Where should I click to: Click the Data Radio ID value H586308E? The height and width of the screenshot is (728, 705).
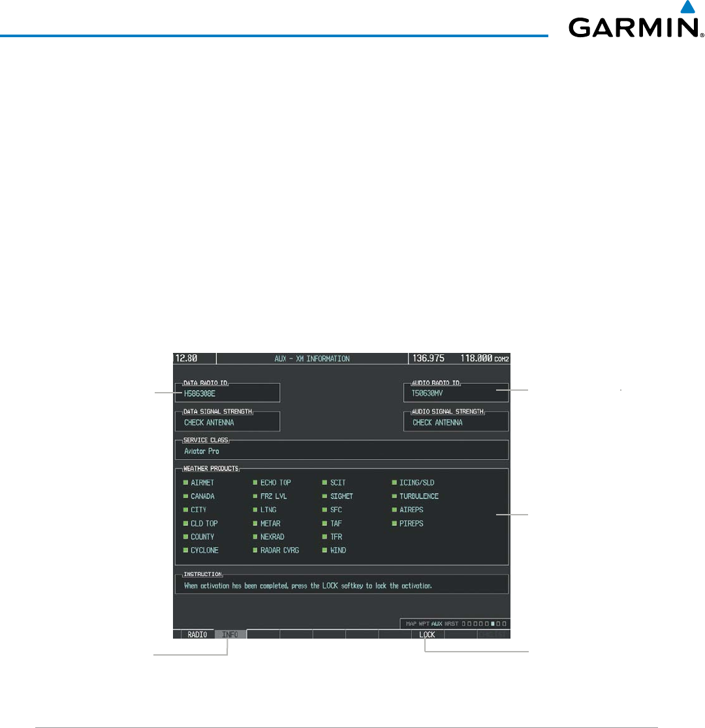[x=199, y=393]
